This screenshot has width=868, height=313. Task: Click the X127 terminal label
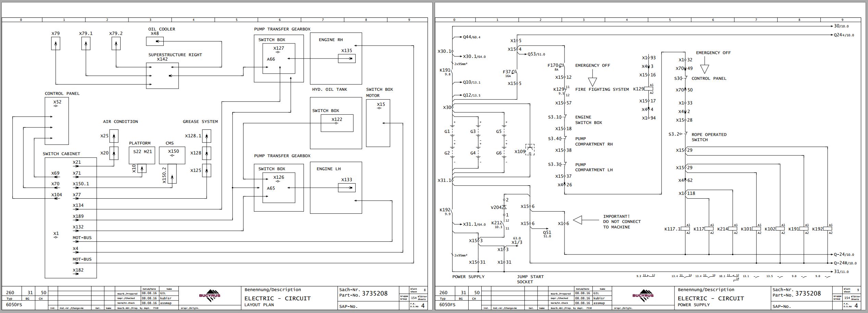click(x=278, y=48)
